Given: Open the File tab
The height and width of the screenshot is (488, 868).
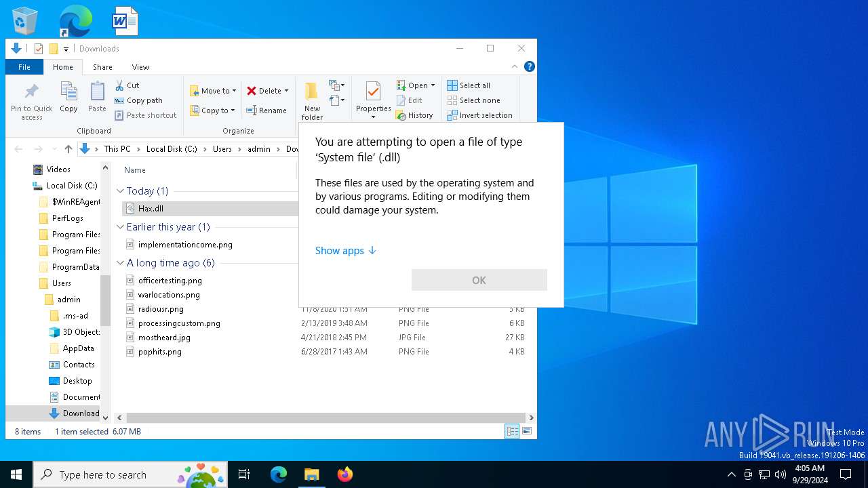Looking at the screenshot, I should (24, 67).
